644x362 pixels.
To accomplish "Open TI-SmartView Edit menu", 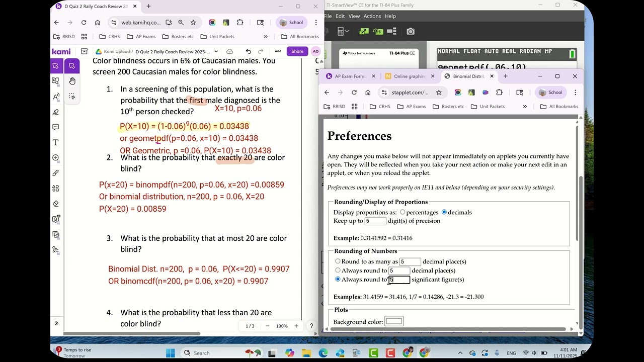I will point(340,16).
